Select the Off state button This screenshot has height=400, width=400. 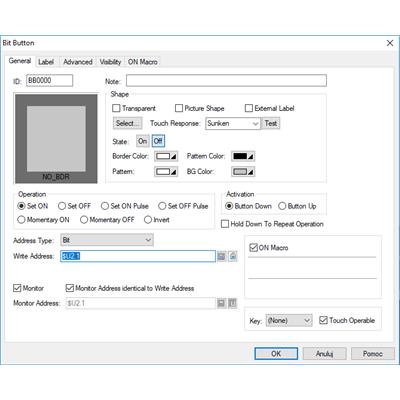(x=158, y=141)
